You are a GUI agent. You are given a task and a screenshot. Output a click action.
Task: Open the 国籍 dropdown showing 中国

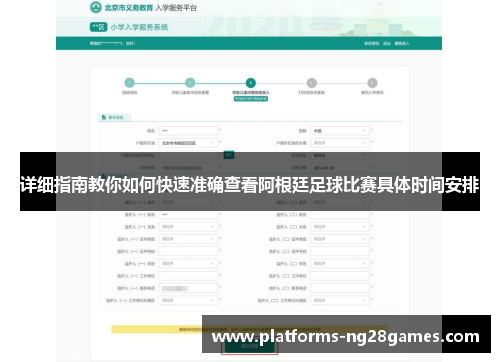click(340, 131)
